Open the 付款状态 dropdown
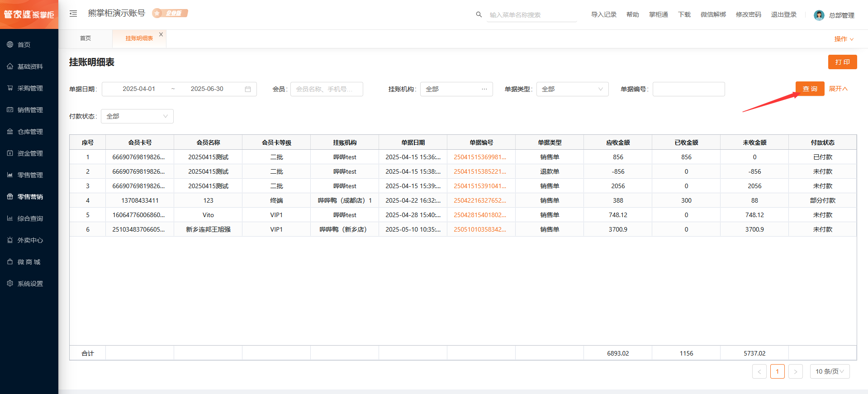Screen dimensions: 868x394 (137, 116)
